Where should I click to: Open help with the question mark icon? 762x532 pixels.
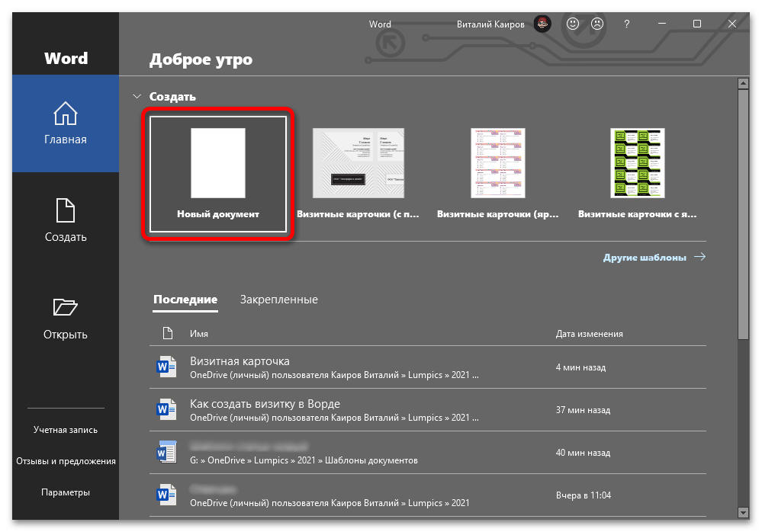tap(627, 24)
